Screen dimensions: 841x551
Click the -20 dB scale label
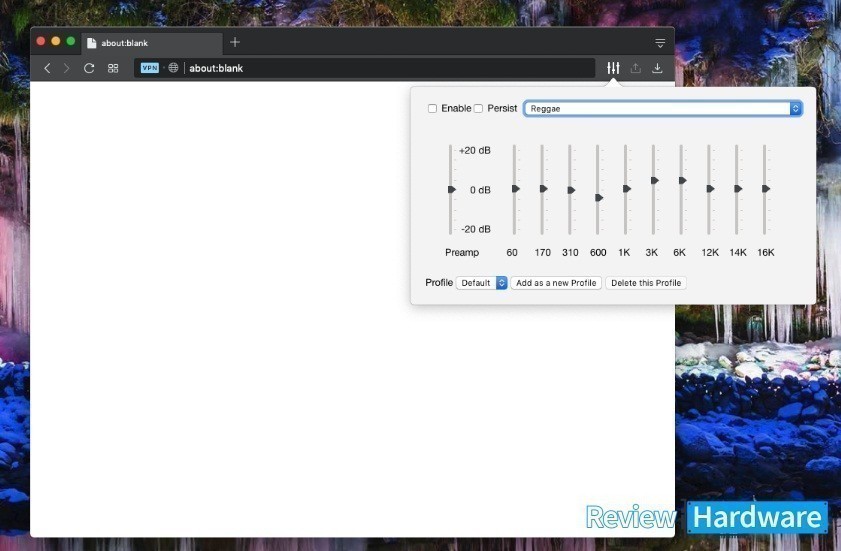[476, 229]
